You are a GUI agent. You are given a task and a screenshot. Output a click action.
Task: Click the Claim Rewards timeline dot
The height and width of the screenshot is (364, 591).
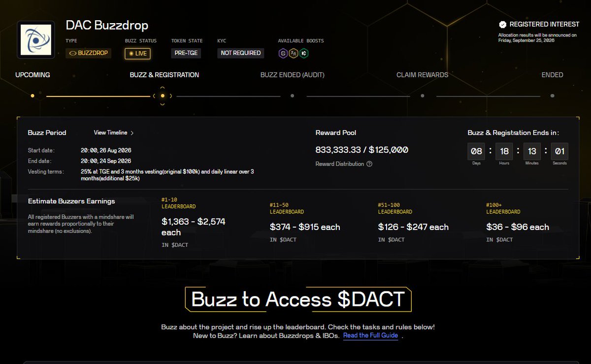(423, 96)
